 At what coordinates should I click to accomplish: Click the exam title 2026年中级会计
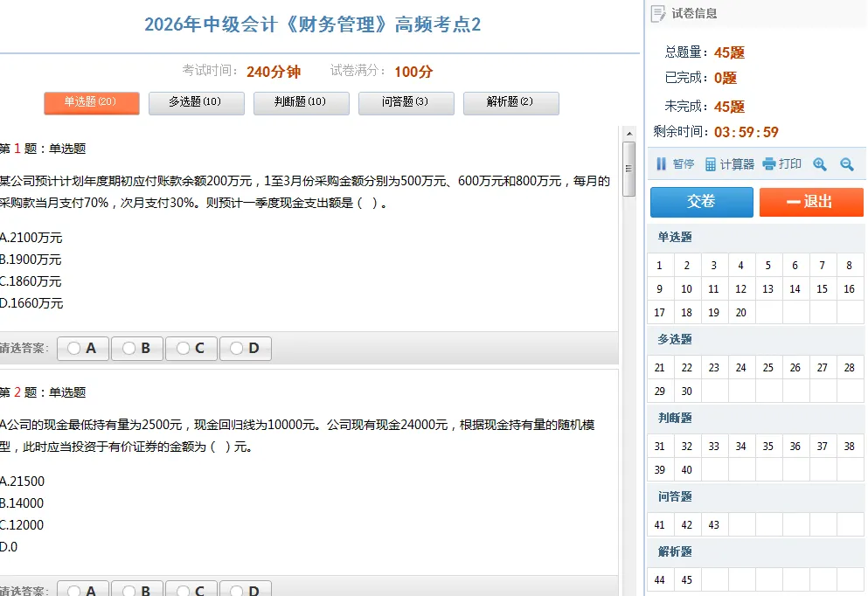313,24
